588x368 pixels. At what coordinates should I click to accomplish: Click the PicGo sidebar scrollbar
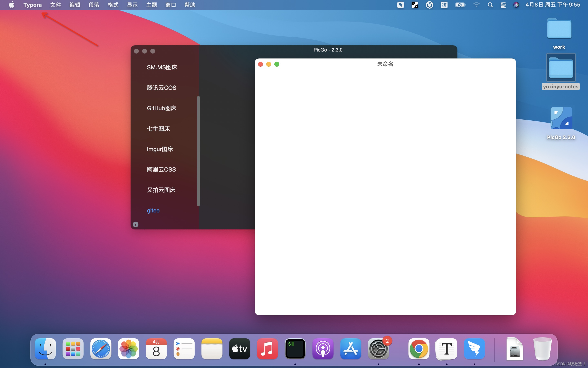(x=198, y=151)
